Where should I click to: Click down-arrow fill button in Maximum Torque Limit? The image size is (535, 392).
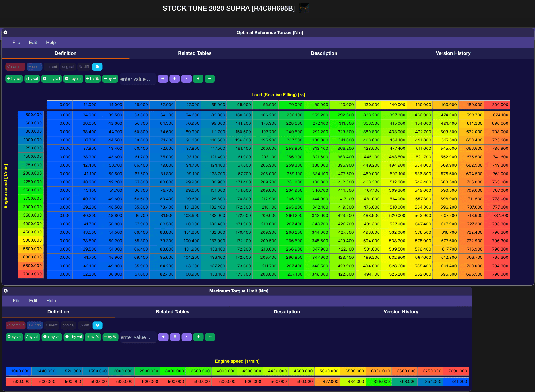pyautogui.click(x=175, y=337)
